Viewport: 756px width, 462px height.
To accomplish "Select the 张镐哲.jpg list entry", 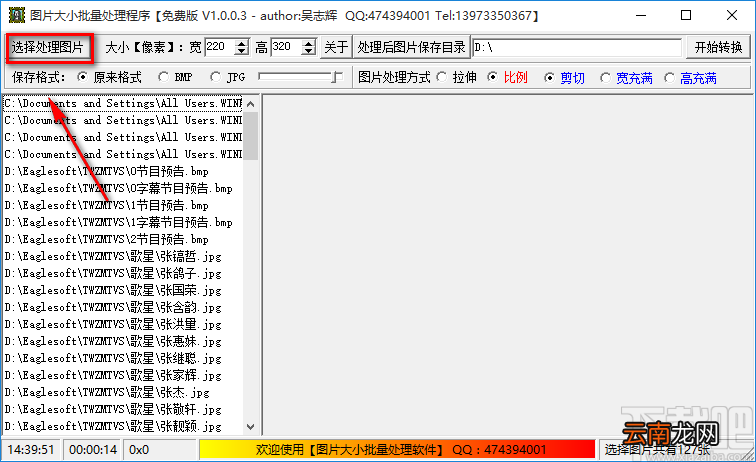I will (123, 256).
